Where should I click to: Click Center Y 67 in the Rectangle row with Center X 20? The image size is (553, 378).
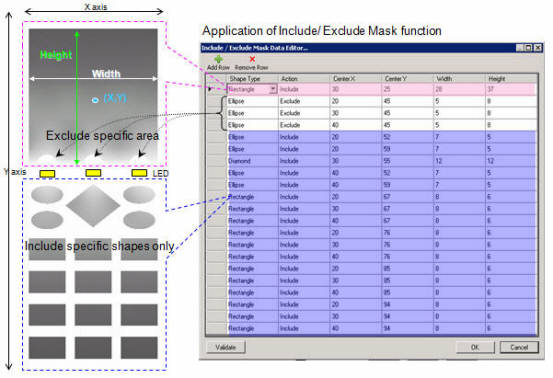(407, 197)
